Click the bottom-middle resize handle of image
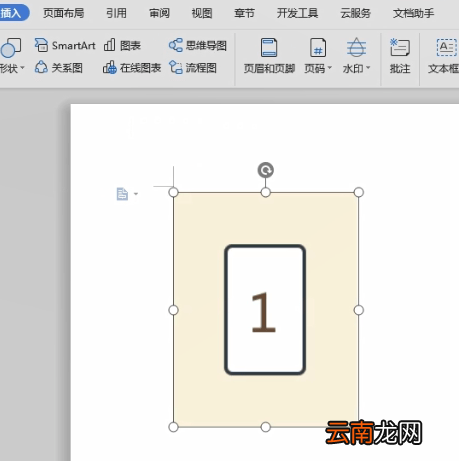Screen dimensions: 459x461 (x=266, y=427)
